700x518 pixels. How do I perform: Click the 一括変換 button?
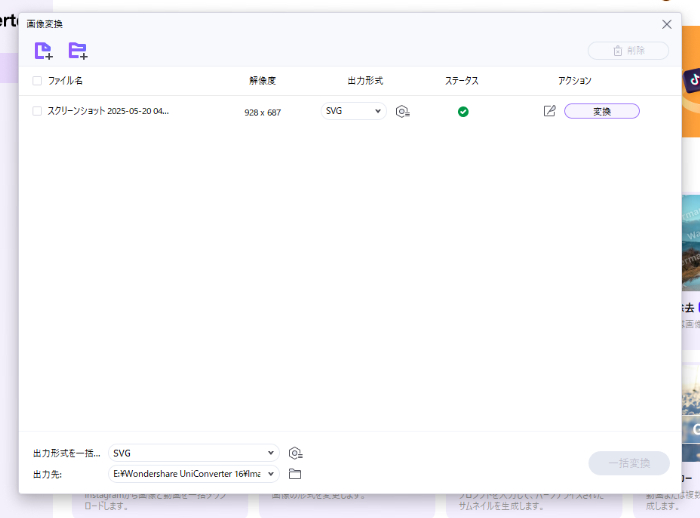point(629,464)
